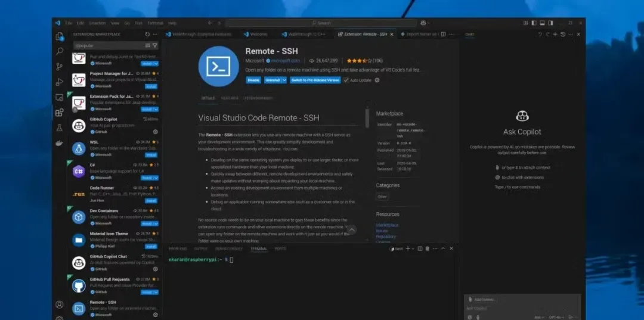Viewport: 644px width, 320px height.
Task: Expand install options for GitHub Pull Requests
Action: pos(156,292)
